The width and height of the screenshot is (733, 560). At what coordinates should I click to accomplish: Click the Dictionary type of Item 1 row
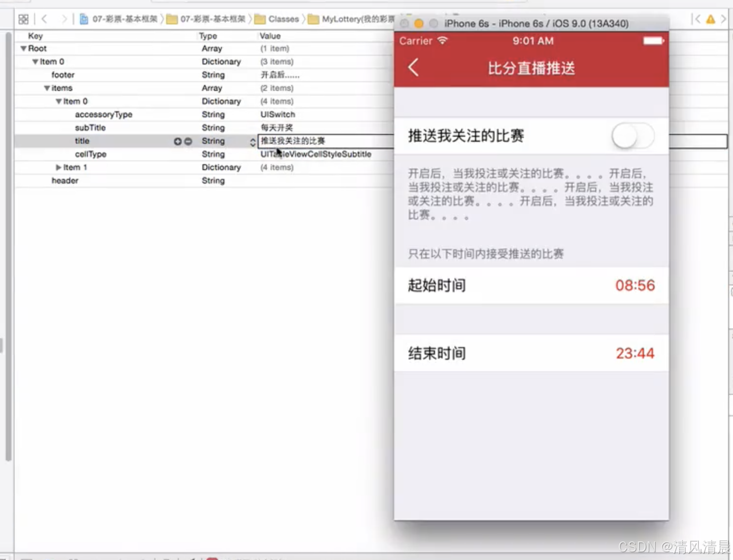[221, 167]
